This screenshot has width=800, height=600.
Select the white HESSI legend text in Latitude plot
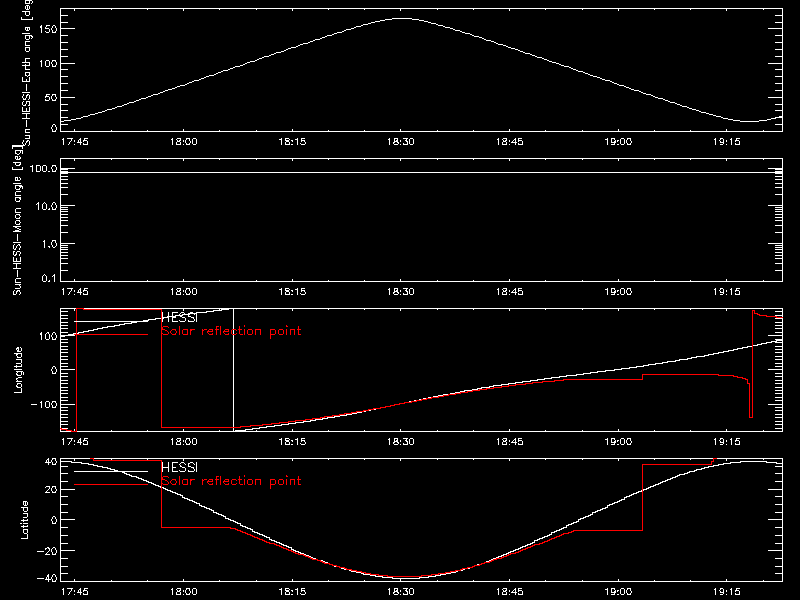pos(179,468)
